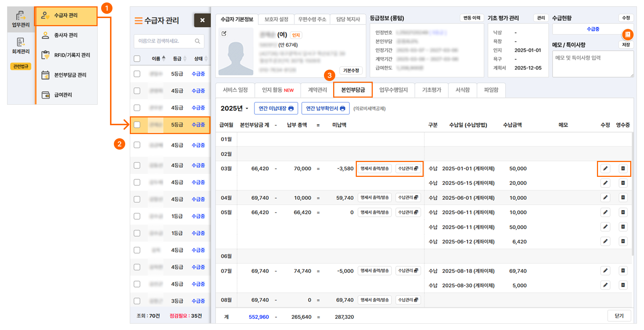Click the 연간 미납대장 print button
644x330 pixels.
pos(276,109)
